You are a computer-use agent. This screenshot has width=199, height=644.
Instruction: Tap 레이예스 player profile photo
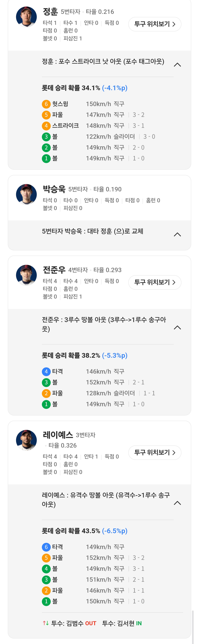coord(26,440)
